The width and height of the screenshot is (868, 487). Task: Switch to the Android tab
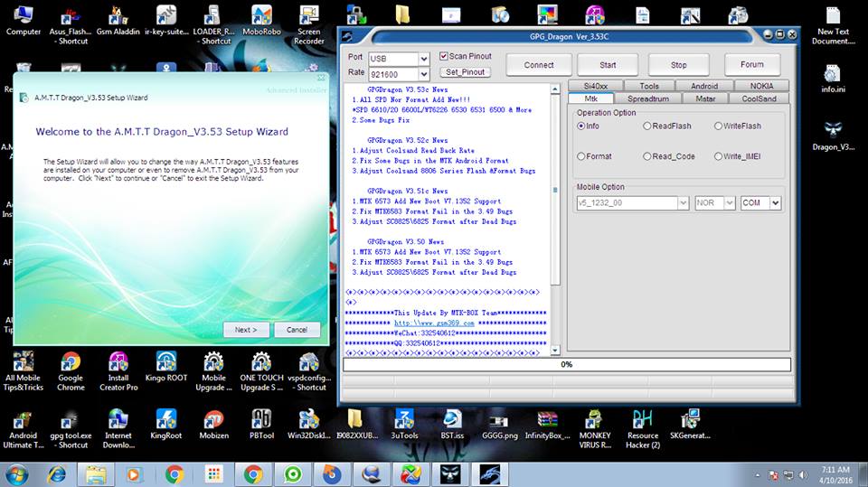pyautogui.click(x=704, y=86)
